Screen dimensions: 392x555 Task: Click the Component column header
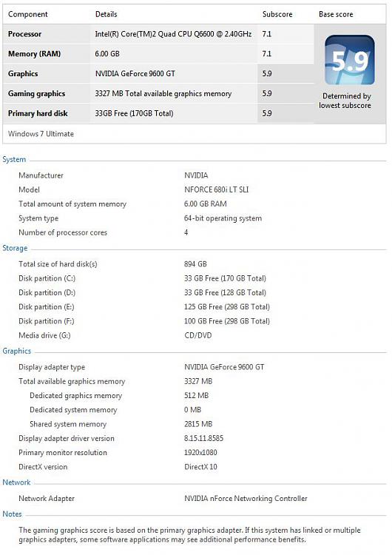pos(27,15)
